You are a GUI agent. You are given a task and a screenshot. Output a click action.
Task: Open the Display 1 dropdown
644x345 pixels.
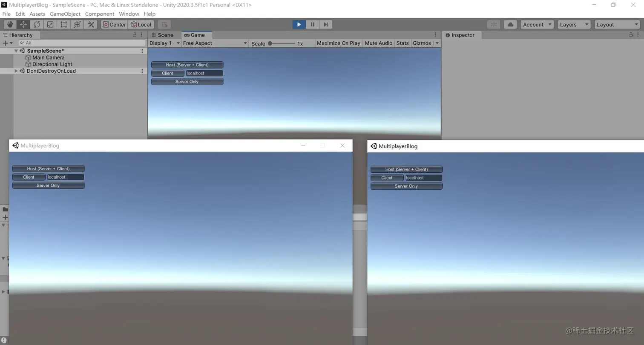164,43
